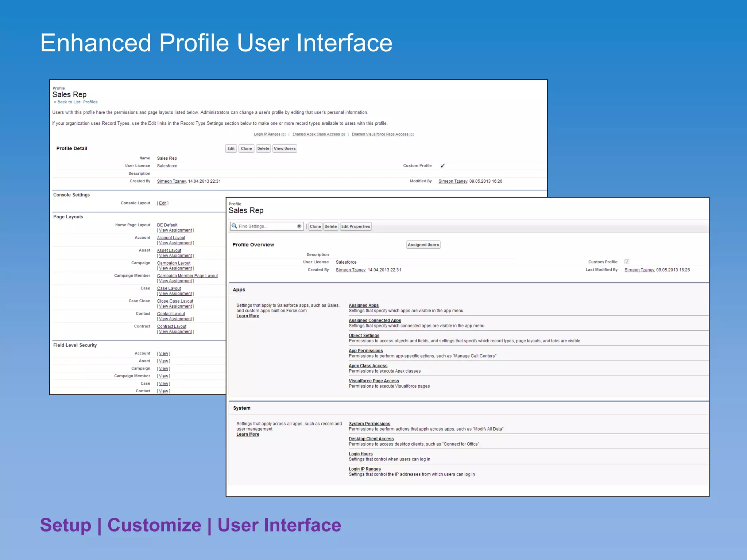This screenshot has width=747, height=560.
Task: Open Enabled Visualforce Page Access link
Action: [x=383, y=134]
